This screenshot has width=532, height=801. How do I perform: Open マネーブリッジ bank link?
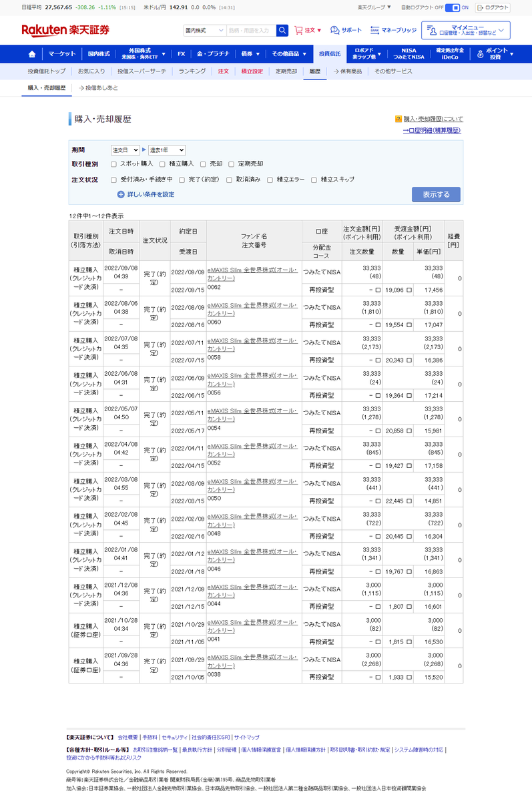(x=393, y=30)
